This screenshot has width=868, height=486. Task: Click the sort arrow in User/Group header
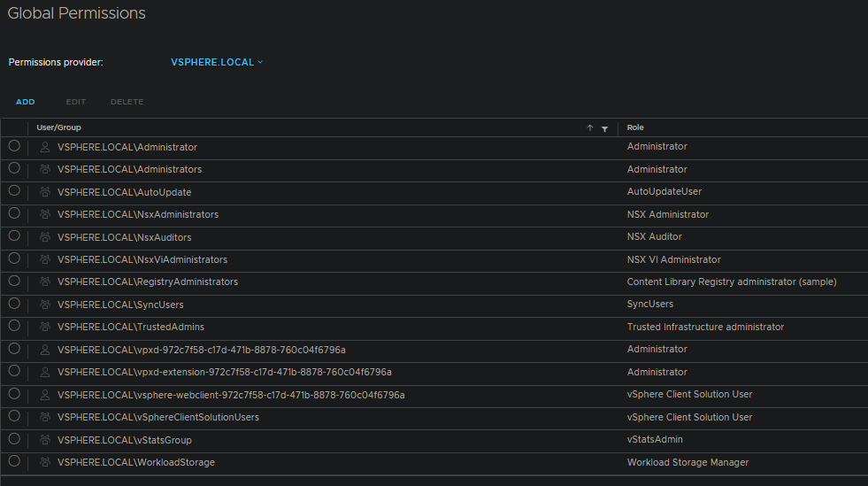[590, 128]
